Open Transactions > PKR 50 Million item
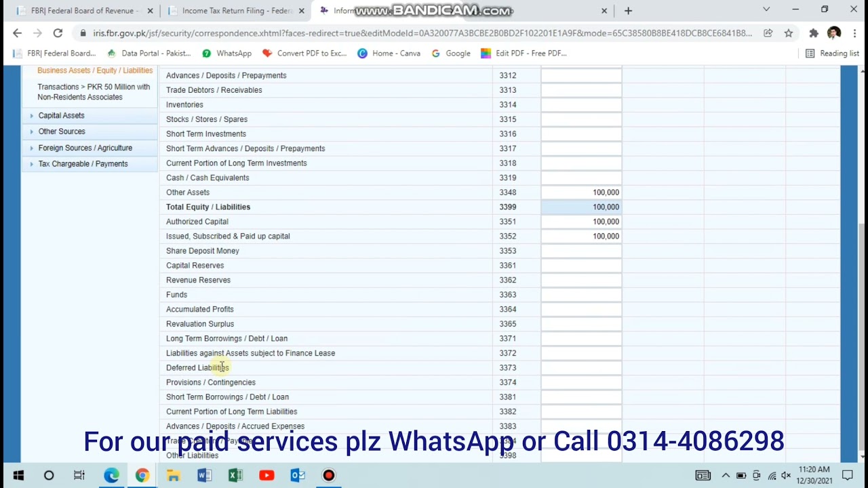Screen dimensions: 868x488 point(94,91)
